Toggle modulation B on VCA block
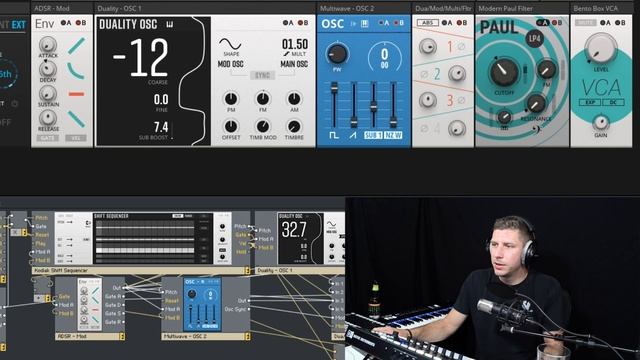640x360 pixels. pyautogui.click(x=620, y=23)
